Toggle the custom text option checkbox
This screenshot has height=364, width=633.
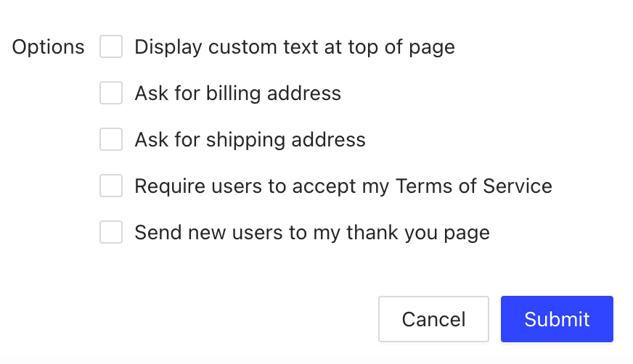coord(111,47)
